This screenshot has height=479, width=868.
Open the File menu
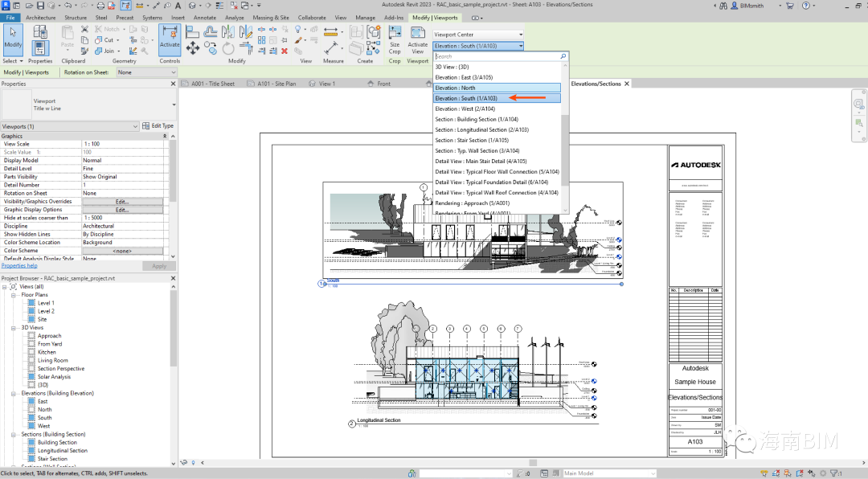(x=10, y=18)
